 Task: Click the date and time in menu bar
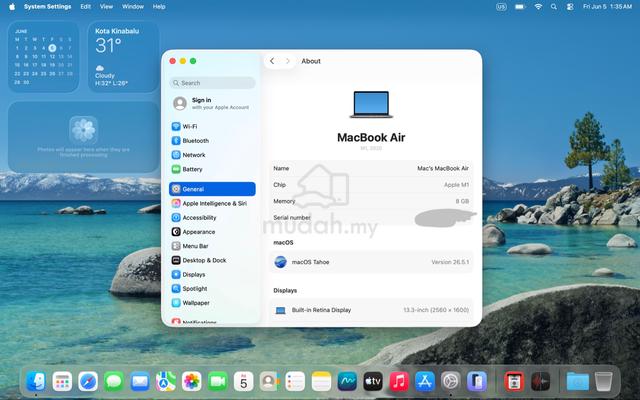pos(607,7)
